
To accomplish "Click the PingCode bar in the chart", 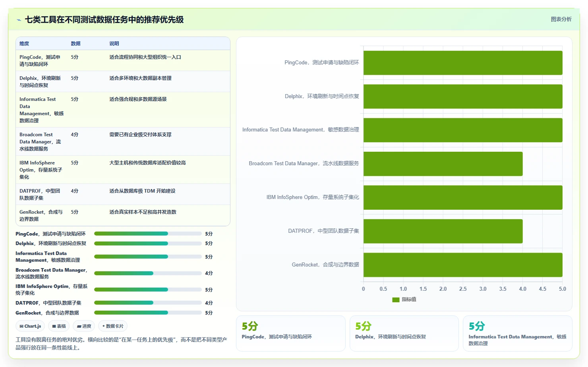I will pos(463,63).
